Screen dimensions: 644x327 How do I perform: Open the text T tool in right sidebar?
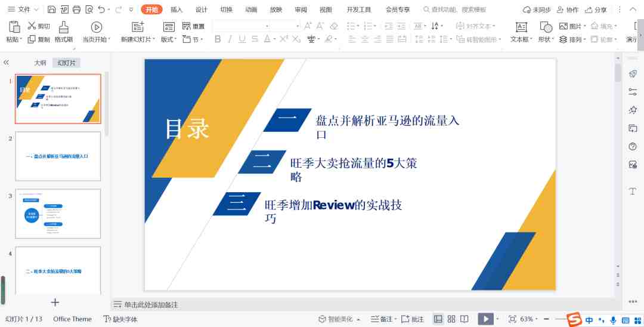[x=633, y=192]
